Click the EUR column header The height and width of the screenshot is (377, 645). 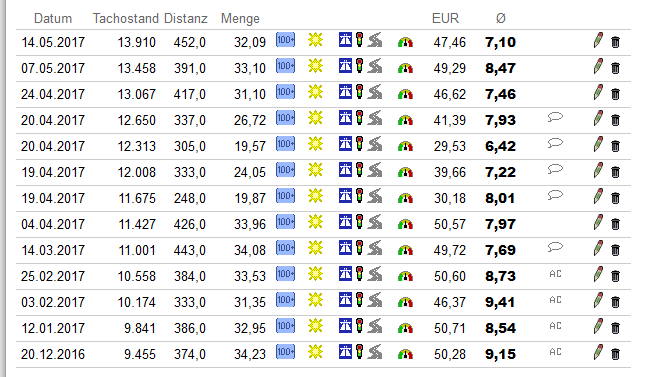[x=445, y=19]
